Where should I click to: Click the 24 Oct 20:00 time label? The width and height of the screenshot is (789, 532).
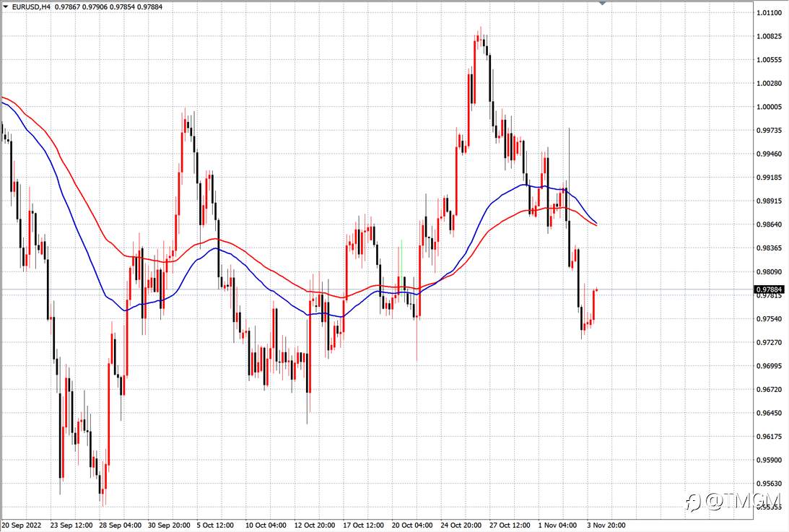pyautogui.click(x=461, y=526)
